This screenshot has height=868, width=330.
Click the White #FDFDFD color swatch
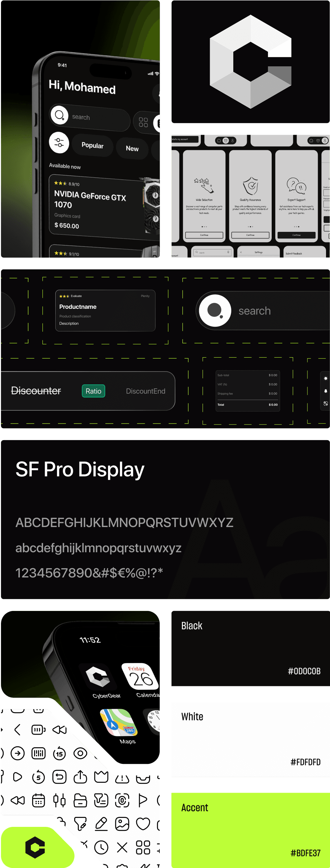(x=250, y=739)
